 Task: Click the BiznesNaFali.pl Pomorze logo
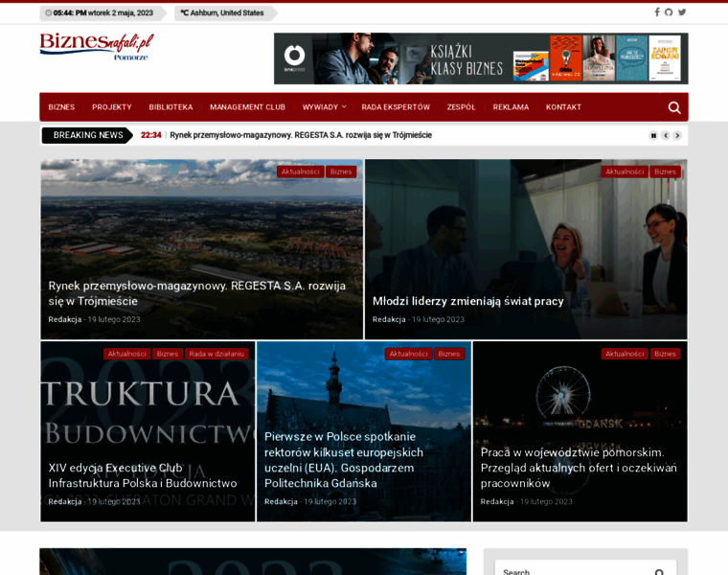[x=97, y=47]
